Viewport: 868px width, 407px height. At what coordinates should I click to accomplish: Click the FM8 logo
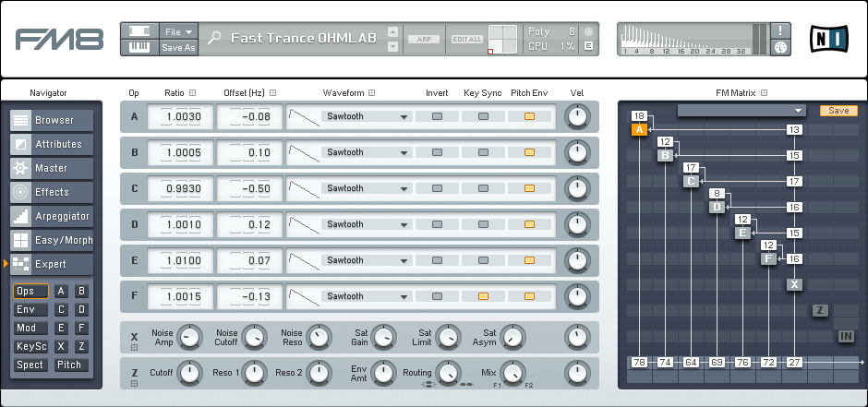[x=60, y=40]
